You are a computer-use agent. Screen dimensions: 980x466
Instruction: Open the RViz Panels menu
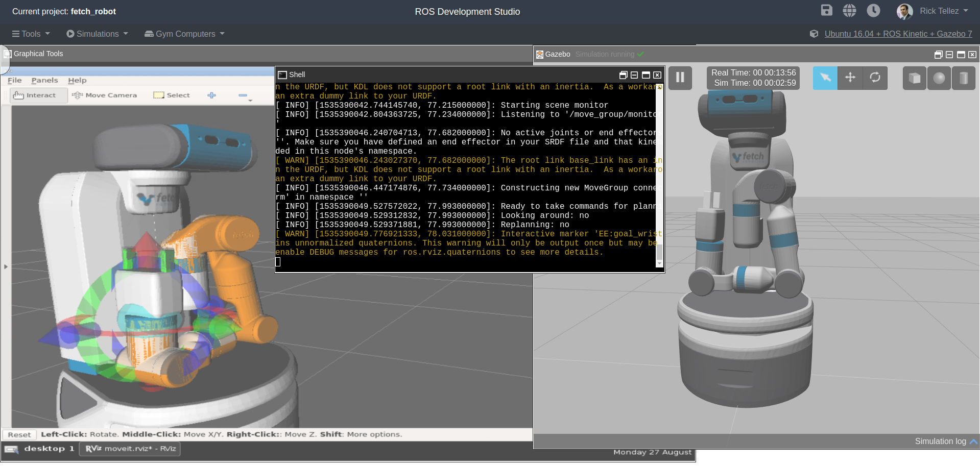tap(44, 80)
